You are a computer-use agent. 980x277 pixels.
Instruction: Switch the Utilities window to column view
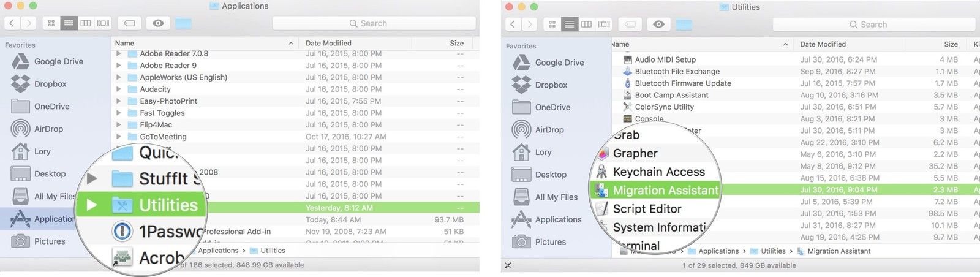tap(586, 25)
